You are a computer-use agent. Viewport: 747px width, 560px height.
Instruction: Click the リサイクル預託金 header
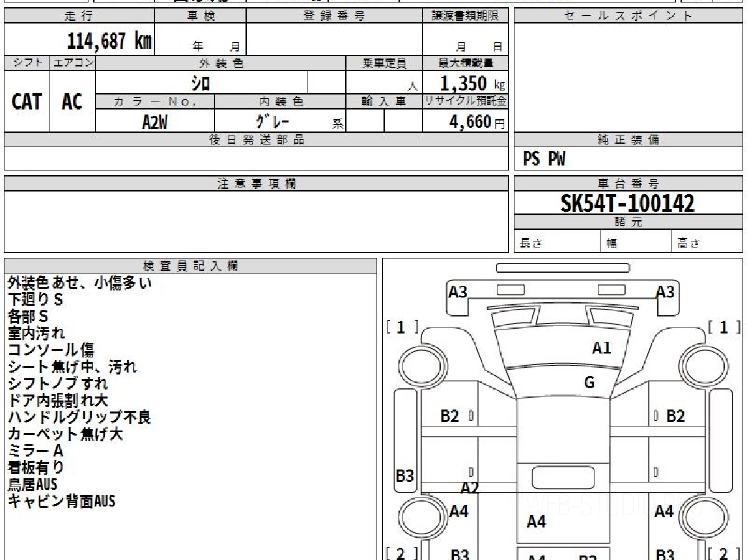coord(465,101)
